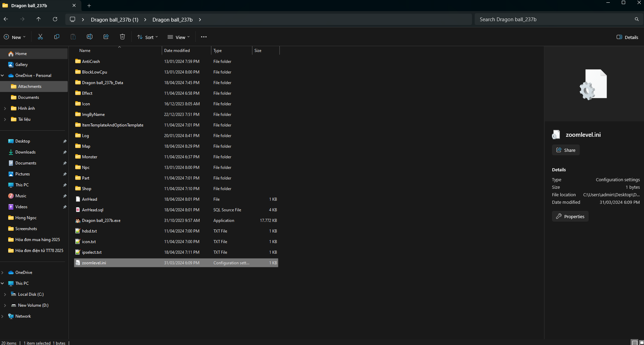Click the search magnifier icon
This screenshot has width=644, height=345.
pyautogui.click(x=636, y=19)
